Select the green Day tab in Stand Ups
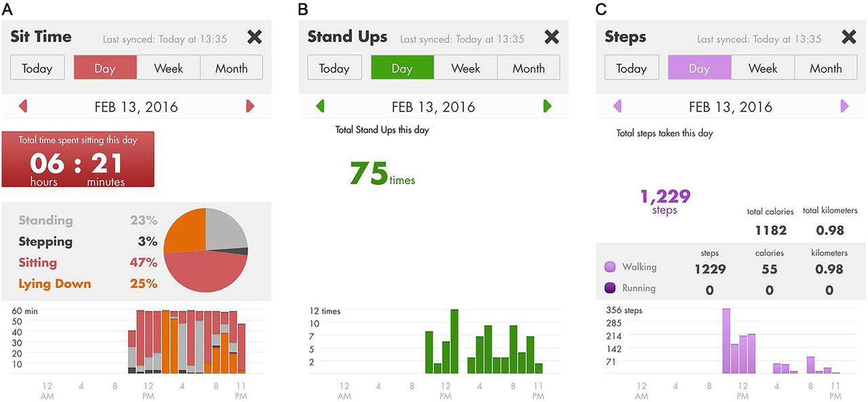 pyautogui.click(x=402, y=68)
